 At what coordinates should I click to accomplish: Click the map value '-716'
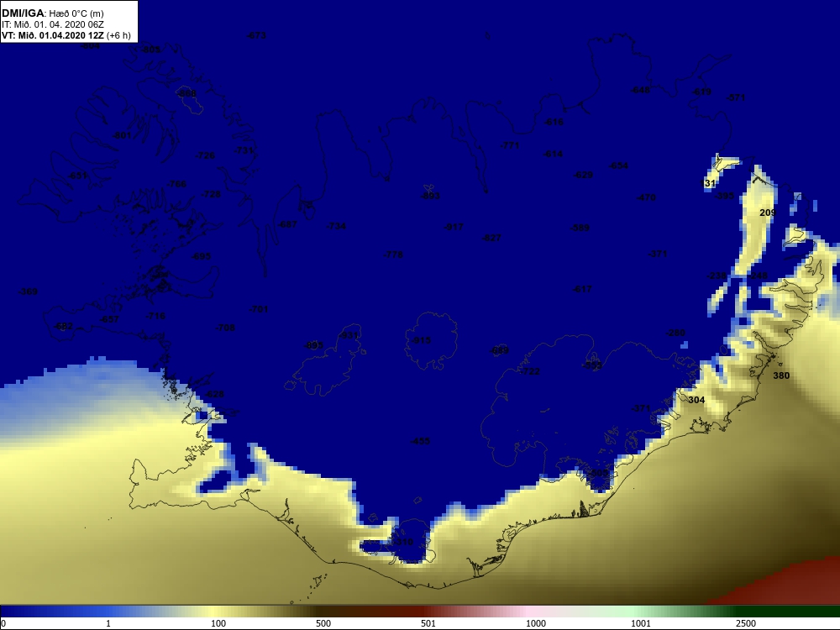pos(156,316)
